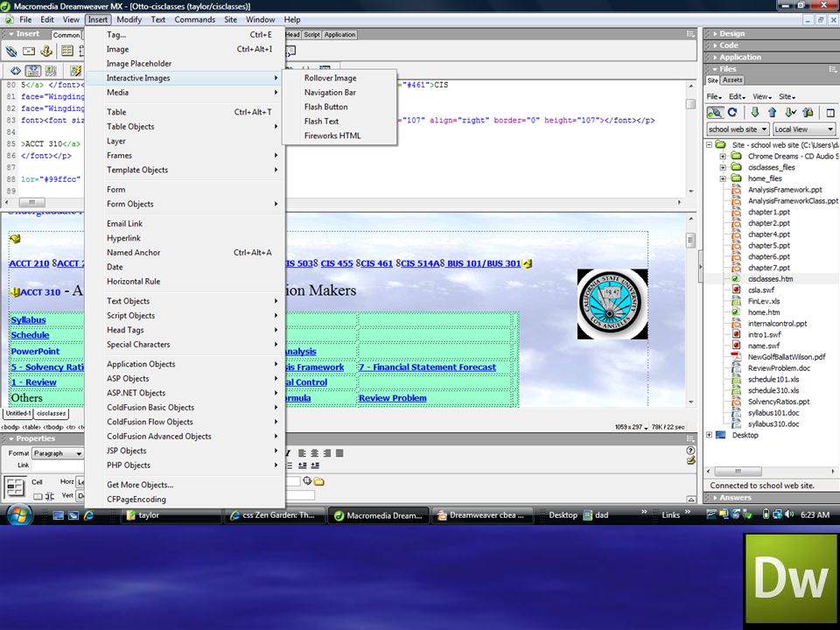Screen dimensions: 840x630
Task: Click the volume icon in system tray
Action: 788,514
